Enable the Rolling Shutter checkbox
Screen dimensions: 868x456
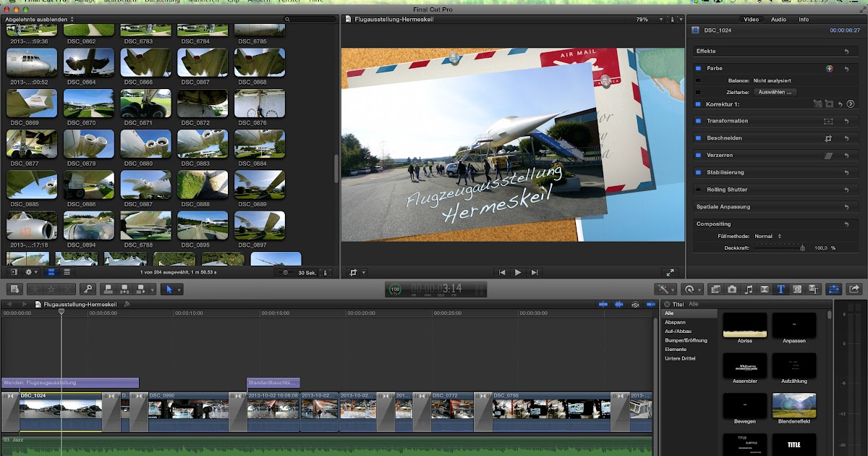tap(698, 190)
